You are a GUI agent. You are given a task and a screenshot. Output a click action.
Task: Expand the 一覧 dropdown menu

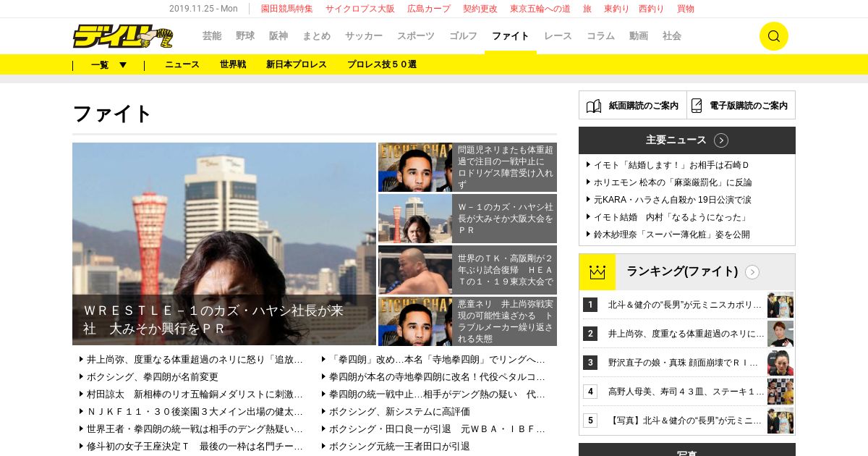[x=109, y=64]
